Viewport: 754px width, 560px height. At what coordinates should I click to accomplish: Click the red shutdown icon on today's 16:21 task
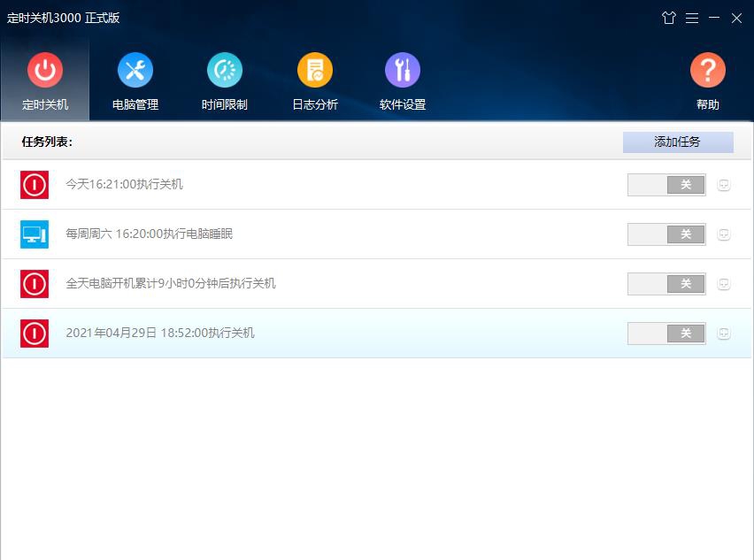coord(34,184)
